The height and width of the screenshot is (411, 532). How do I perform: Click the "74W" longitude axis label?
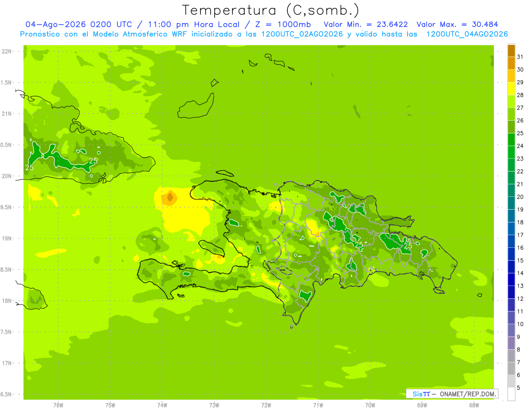click(x=162, y=405)
